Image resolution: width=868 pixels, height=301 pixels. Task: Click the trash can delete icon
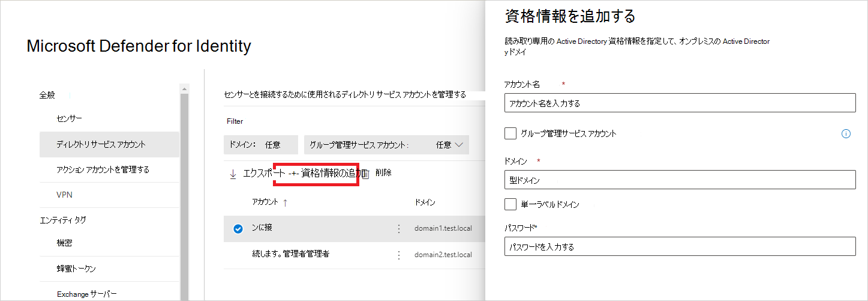coord(365,174)
